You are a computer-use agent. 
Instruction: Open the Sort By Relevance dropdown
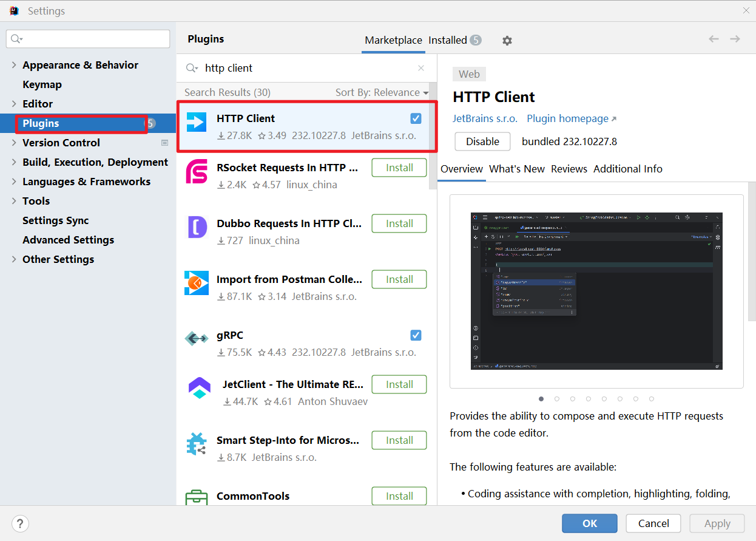[382, 92]
